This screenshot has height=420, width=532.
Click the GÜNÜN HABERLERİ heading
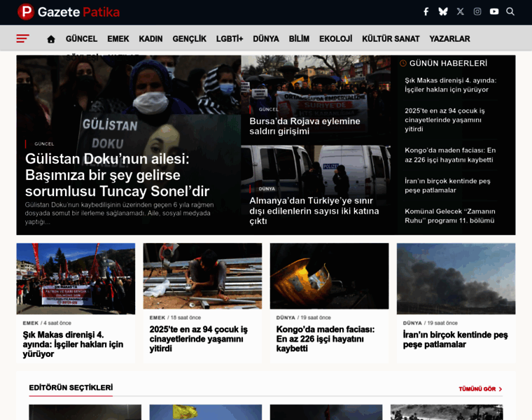(x=448, y=63)
